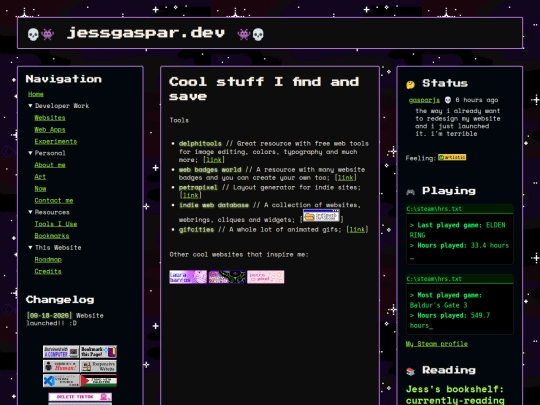
Task: Follow the web badges world link
Action: (x=345, y=178)
